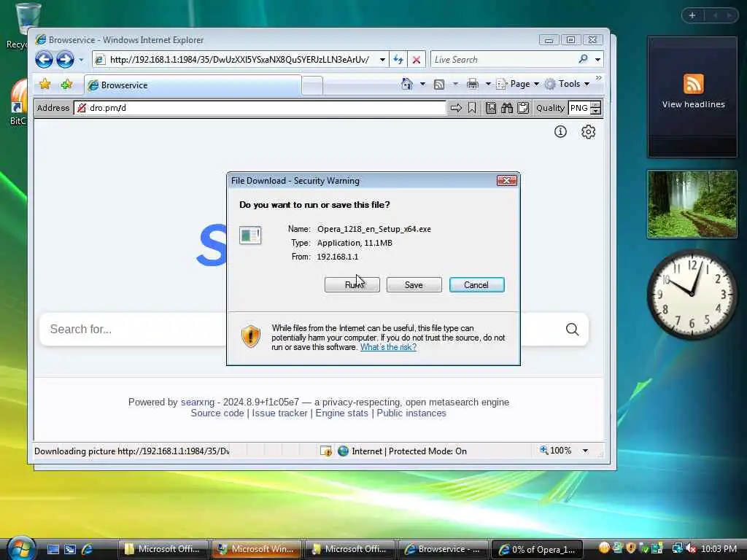Open Browservice bookmarks list icon
The image size is (747, 560).
491,108
